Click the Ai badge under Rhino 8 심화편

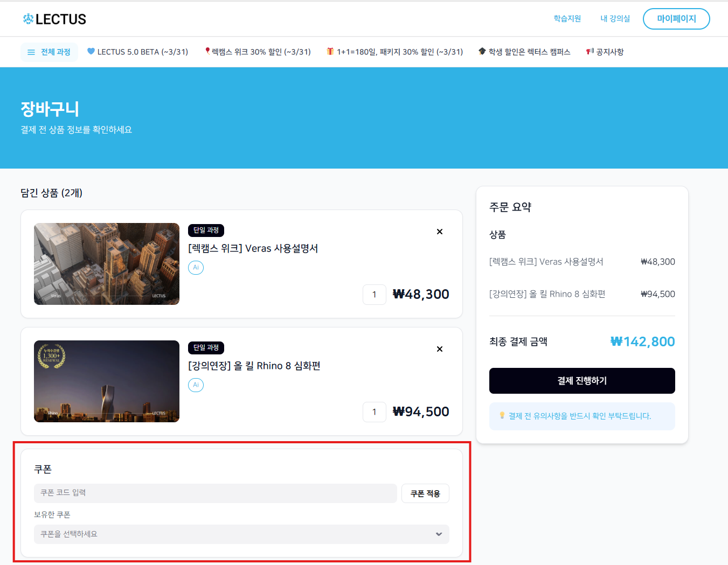click(196, 385)
